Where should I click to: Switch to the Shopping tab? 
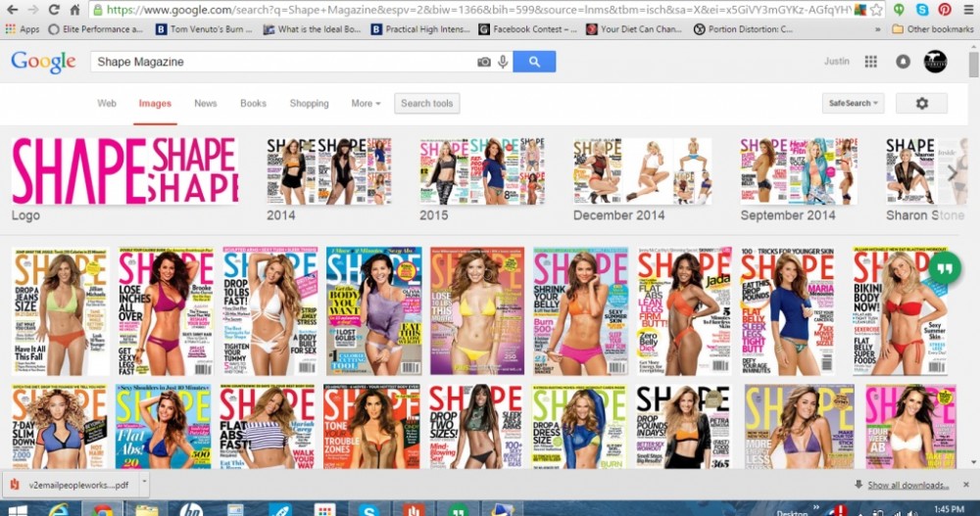[310, 104]
